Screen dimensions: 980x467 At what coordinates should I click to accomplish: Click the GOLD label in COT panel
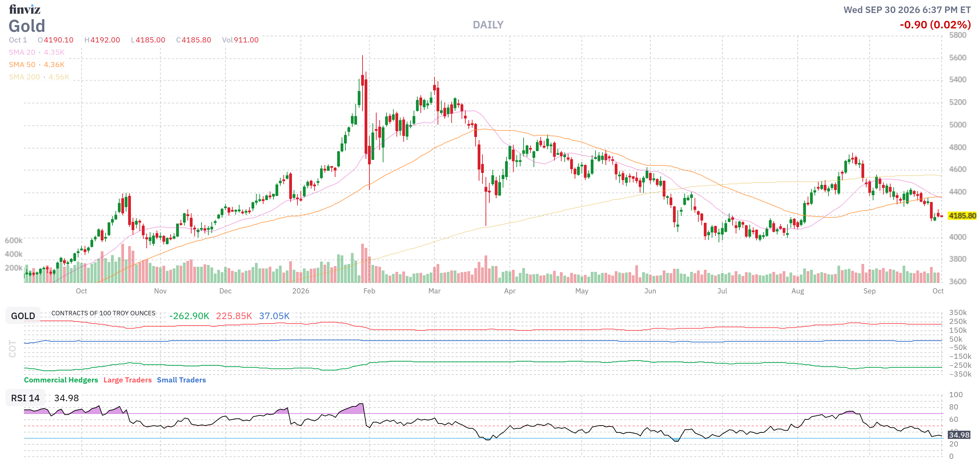[x=23, y=316]
